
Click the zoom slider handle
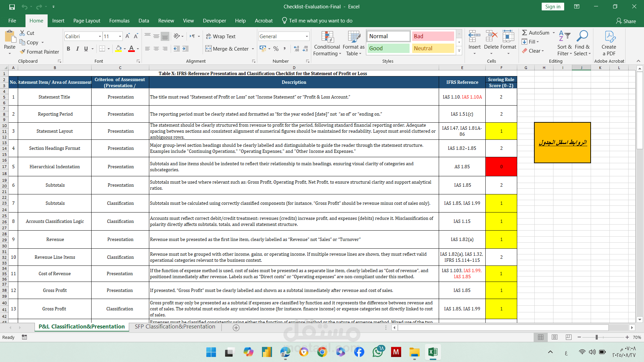597,337
